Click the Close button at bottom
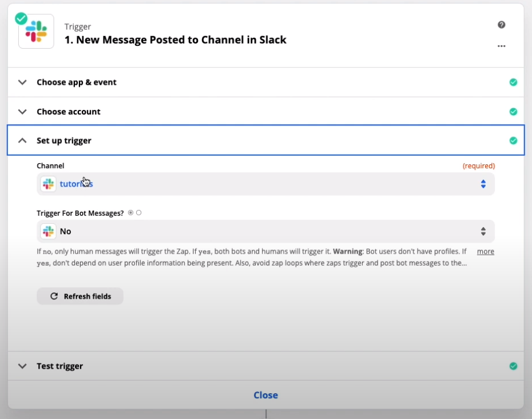 (x=265, y=395)
